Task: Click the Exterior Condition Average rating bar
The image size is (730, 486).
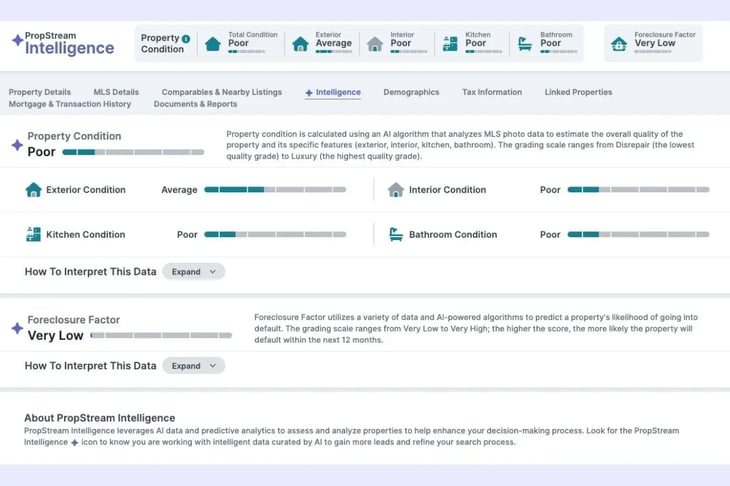Action: tap(275, 189)
